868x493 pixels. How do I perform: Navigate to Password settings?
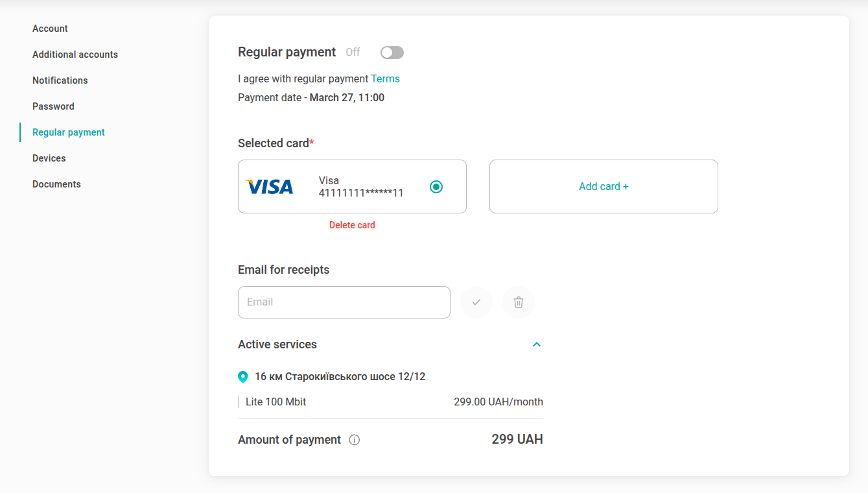53,106
